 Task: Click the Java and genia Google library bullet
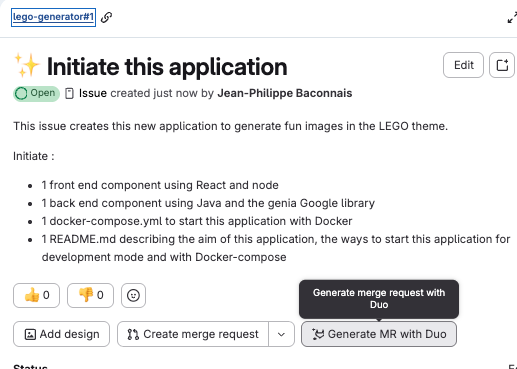208,203
